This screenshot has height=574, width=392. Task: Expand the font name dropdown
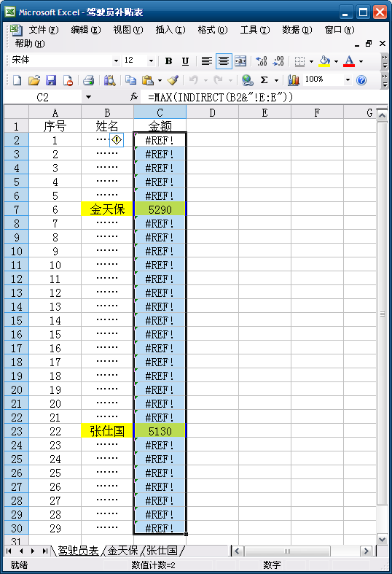(x=116, y=61)
